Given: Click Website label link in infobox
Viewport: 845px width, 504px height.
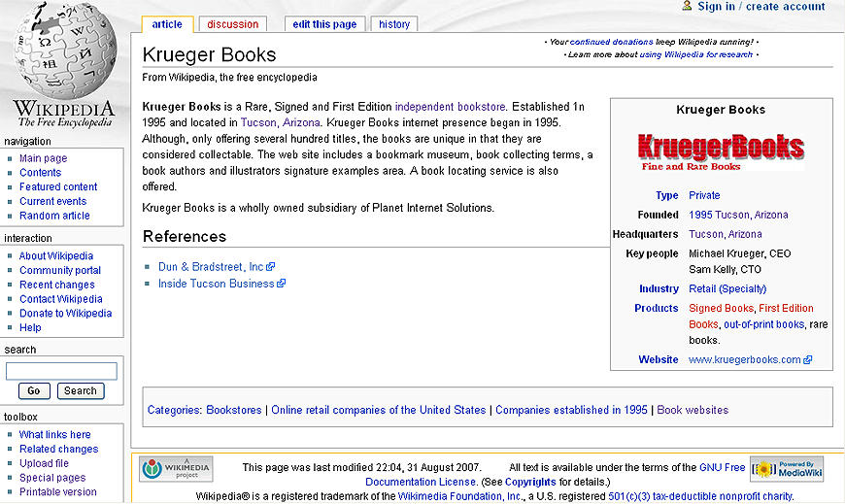Looking at the screenshot, I should coord(658,359).
